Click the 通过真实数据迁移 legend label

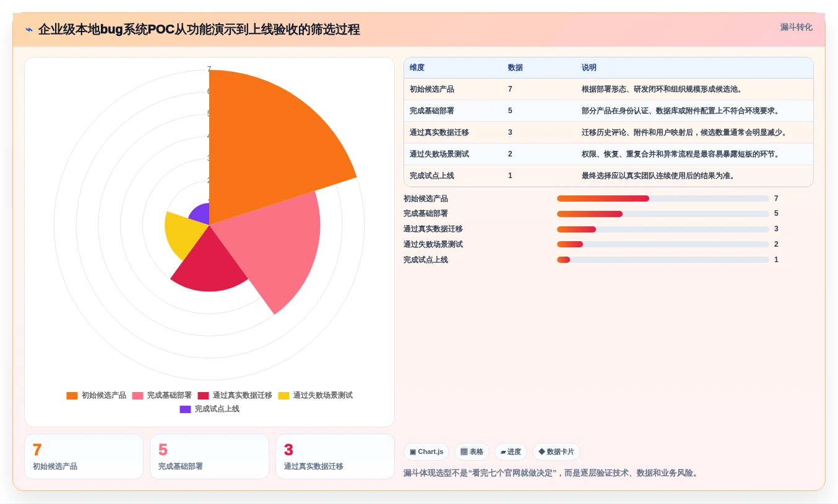243,395
